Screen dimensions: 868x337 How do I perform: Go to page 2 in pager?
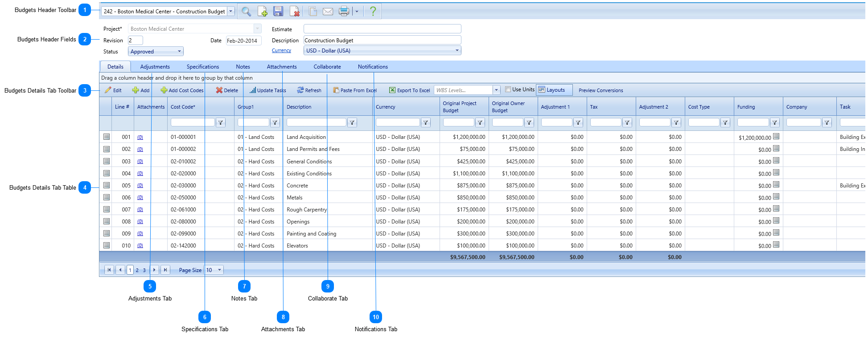click(x=137, y=270)
